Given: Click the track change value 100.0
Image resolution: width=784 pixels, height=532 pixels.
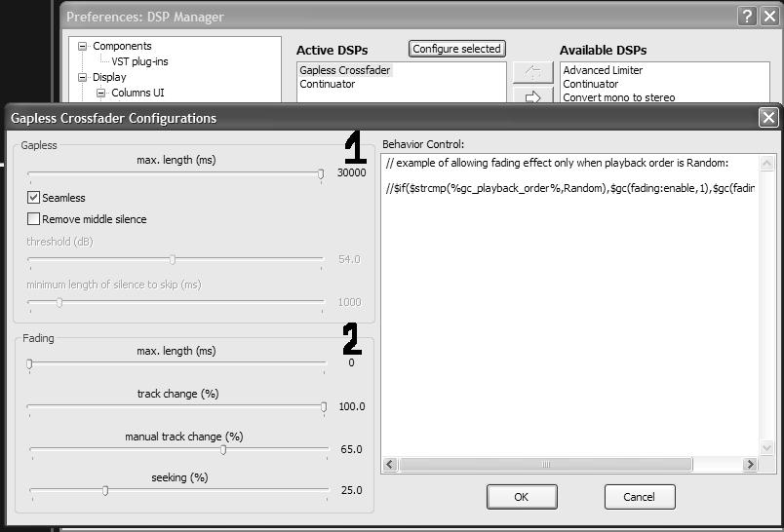Looking at the screenshot, I should [352, 406].
